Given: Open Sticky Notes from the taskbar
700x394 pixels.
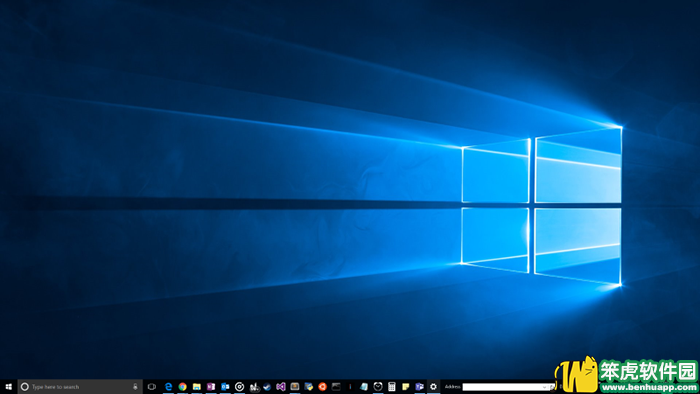Looking at the screenshot, I should point(405,387).
